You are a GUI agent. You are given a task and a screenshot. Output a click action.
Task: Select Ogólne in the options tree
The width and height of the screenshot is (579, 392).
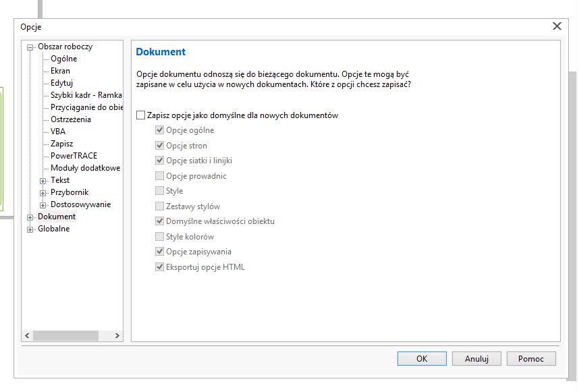[63, 59]
